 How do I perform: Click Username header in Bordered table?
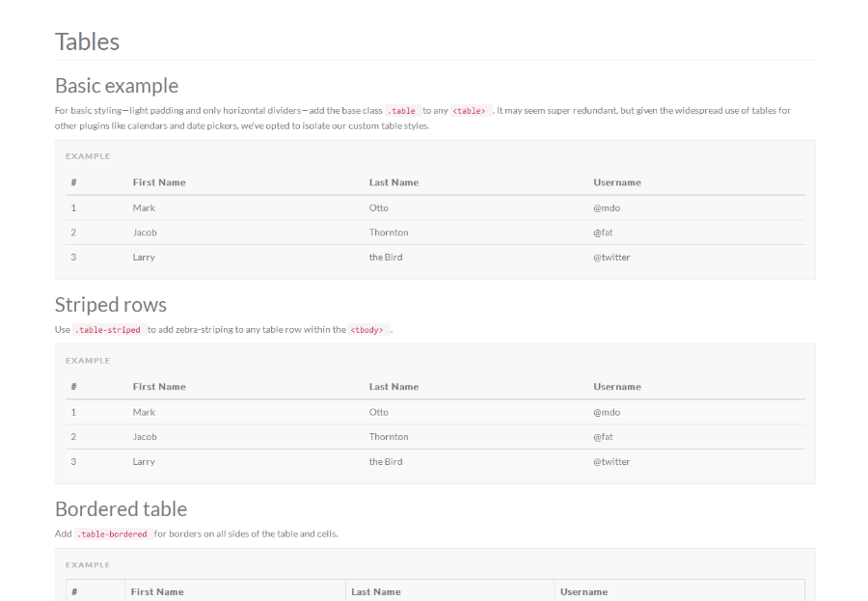click(583, 591)
